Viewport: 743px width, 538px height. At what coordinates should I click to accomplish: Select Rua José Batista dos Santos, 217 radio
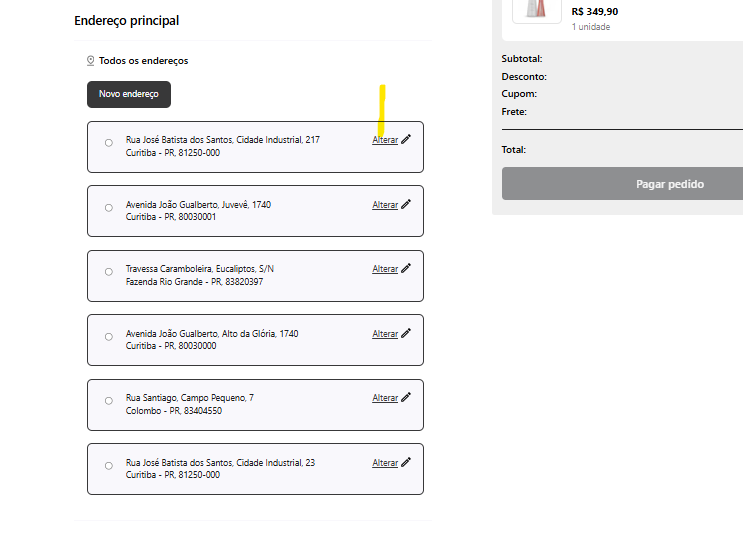point(109,143)
